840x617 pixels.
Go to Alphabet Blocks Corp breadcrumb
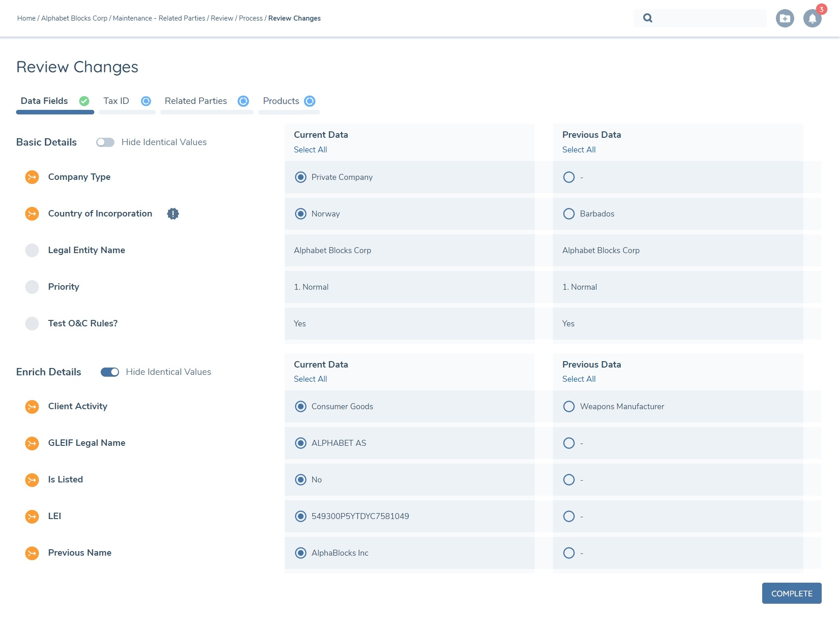point(74,18)
